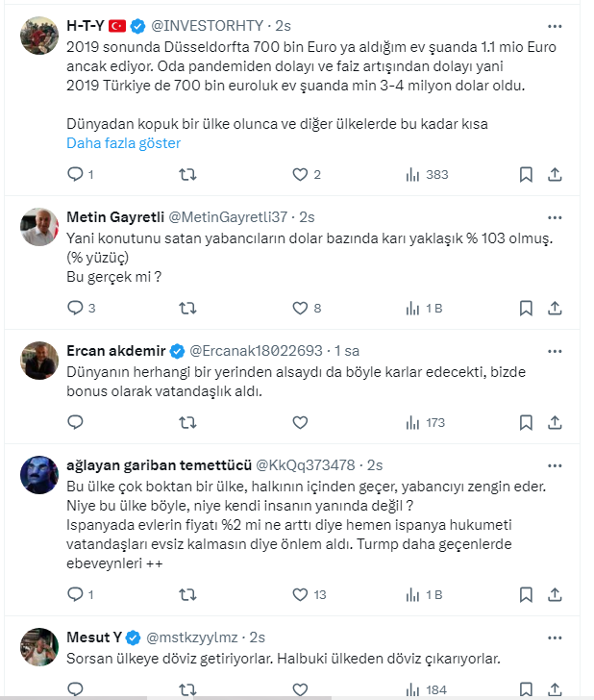This screenshot has width=594, height=700.
Task: Like ağlayan gariban temettücü's tweet
Action: coord(300,595)
